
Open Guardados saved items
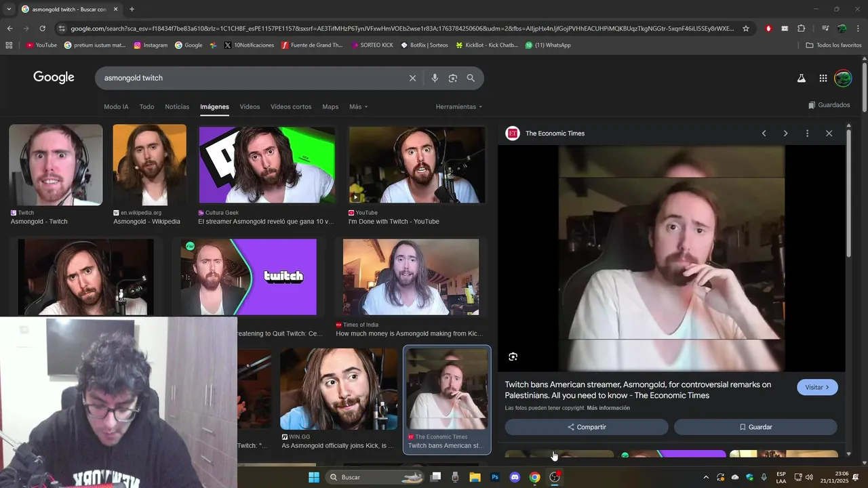[829, 105]
